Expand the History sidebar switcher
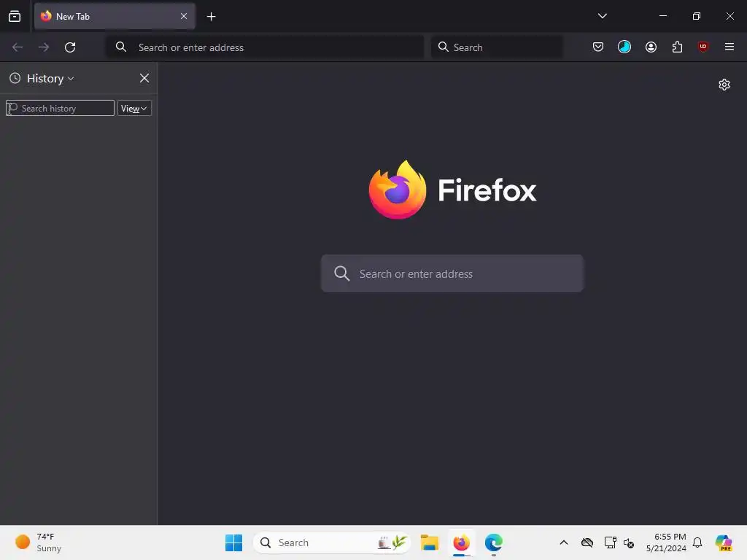 click(50, 79)
